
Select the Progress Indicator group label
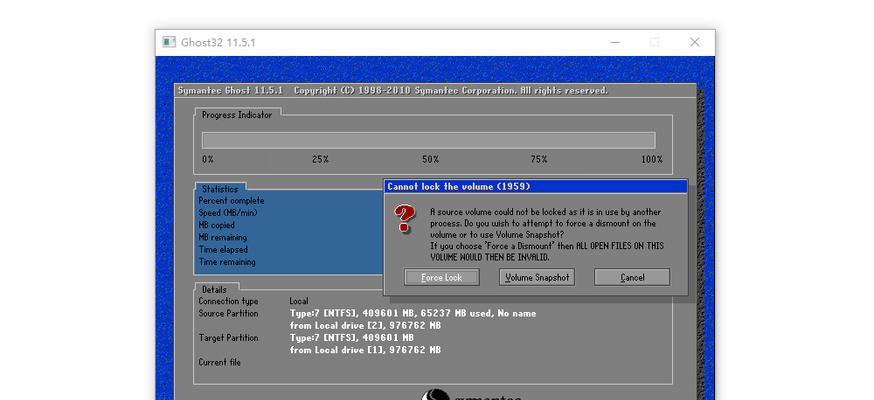237,115
